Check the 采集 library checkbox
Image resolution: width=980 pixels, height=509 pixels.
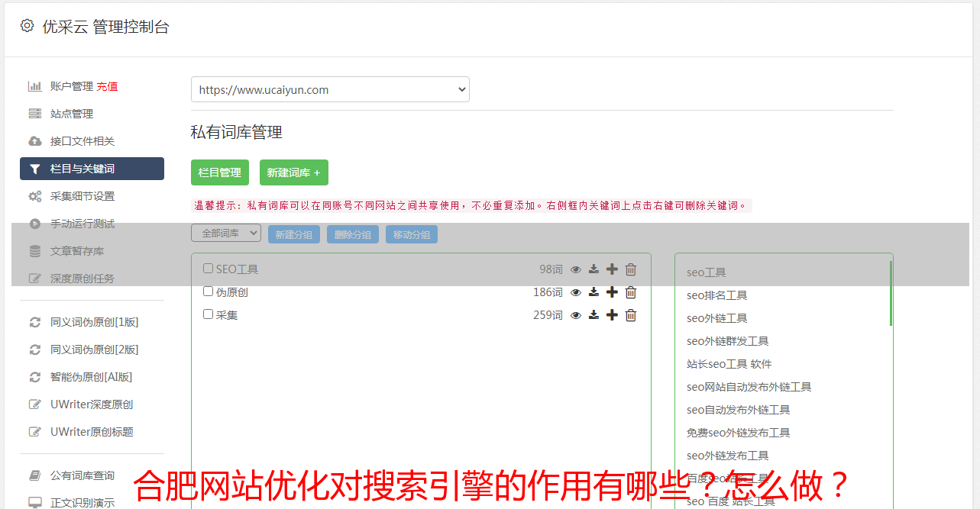click(208, 314)
